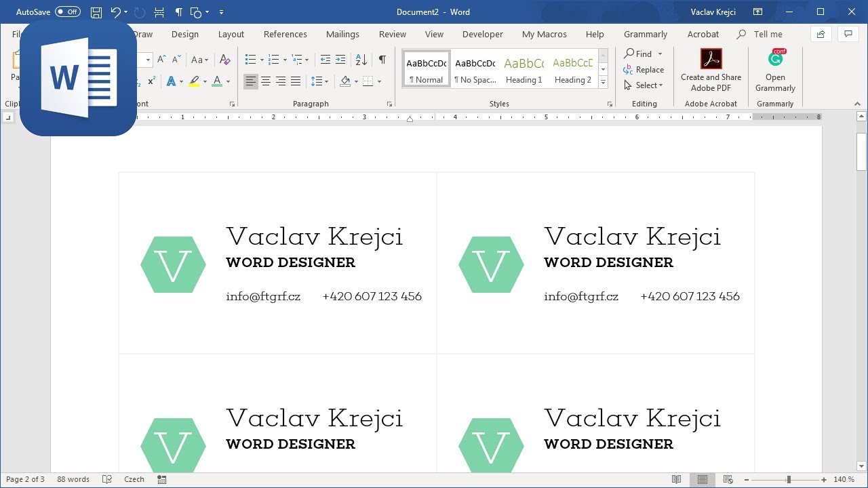Toggle Justify paragraph alignment

coord(296,81)
